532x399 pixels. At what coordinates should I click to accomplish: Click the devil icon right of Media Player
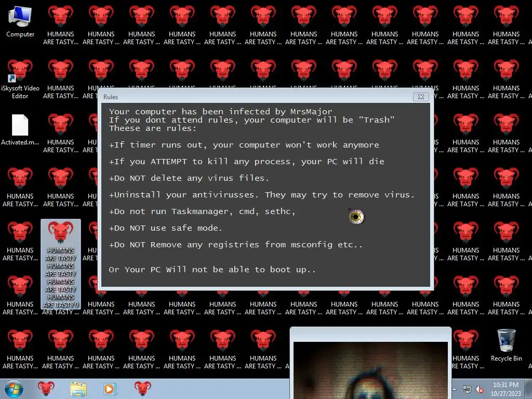click(142, 389)
